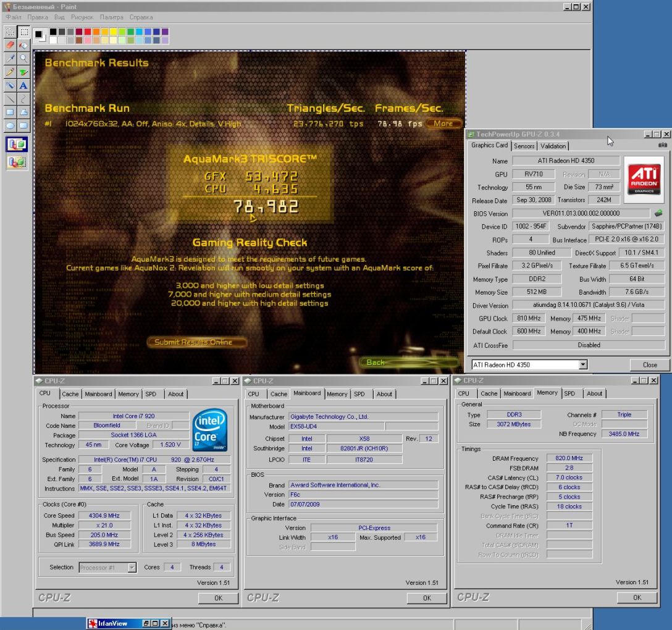Choose the Ellipse shape tool
672x630 pixels.
point(10,125)
